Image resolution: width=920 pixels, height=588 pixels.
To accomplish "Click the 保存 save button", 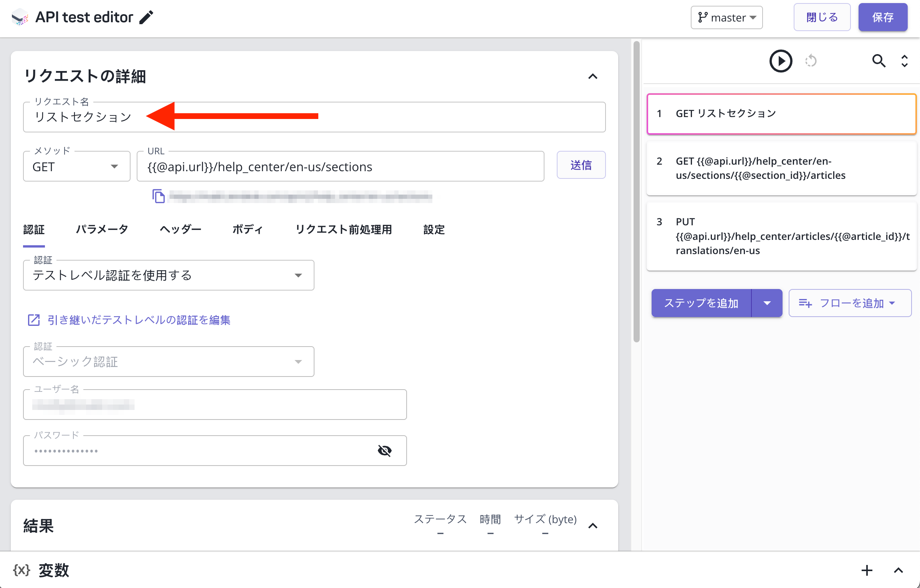I will coord(883,18).
